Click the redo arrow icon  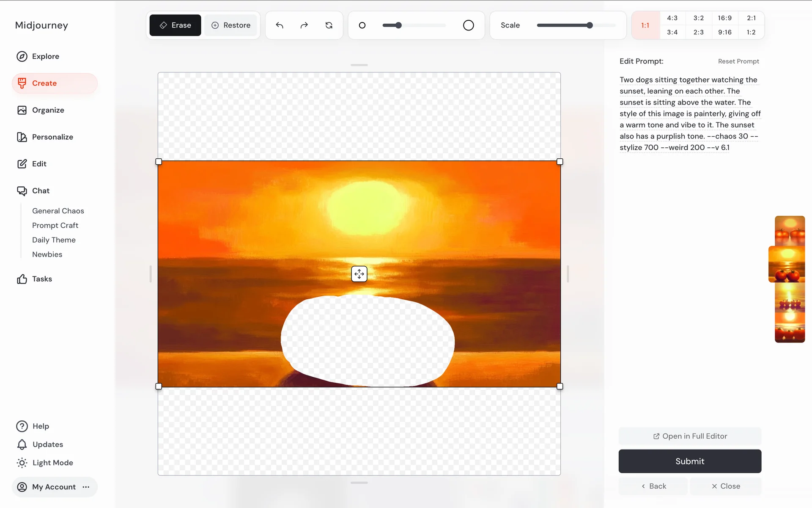click(x=304, y=25)
